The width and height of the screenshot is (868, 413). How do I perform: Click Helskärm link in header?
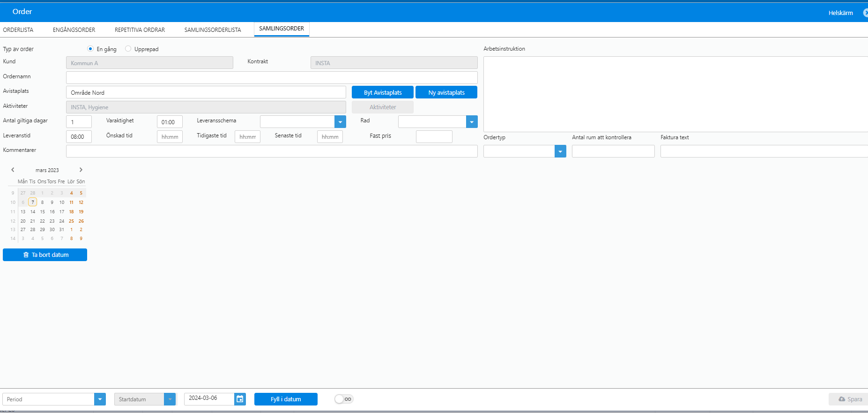[840, 13]
